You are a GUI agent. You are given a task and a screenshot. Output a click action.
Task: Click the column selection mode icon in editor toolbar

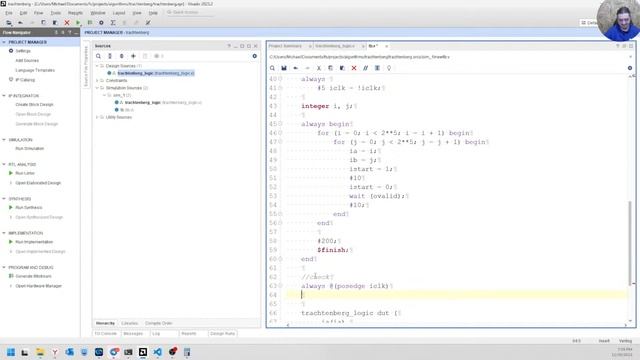click(377, 68)
